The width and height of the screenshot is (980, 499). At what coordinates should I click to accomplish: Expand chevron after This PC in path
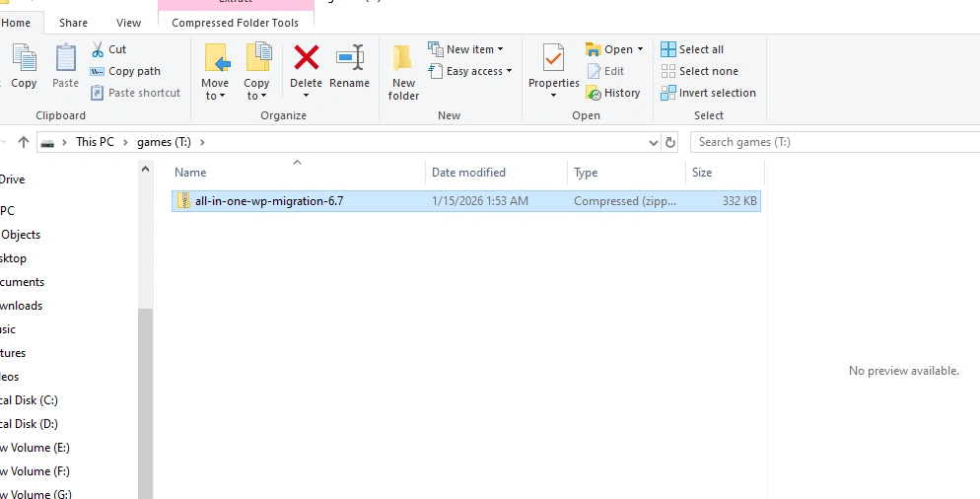(125, 143)
